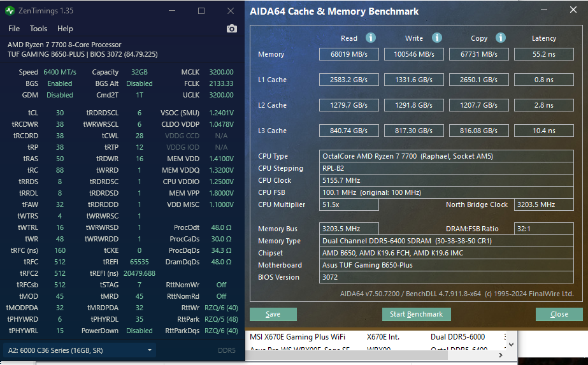Open the A2: 6000 C36 Series module dropdown
Viewport: 588px width, 365px height.
tap(80, 350)
